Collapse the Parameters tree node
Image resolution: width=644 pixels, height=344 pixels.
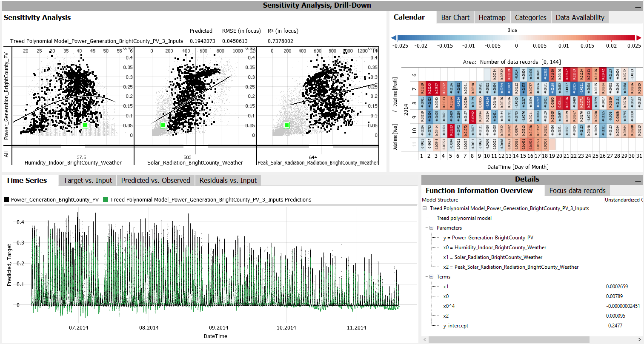[431, 228]
